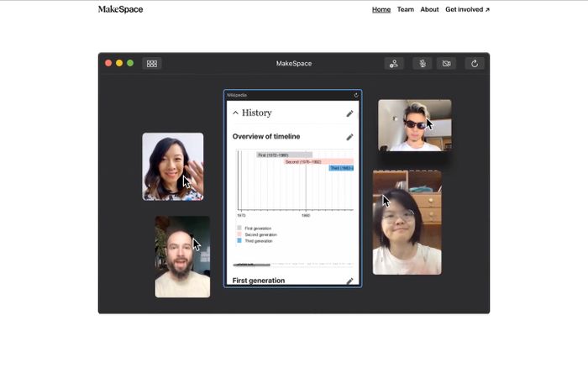588x368 pixels.
Task: Click the First generation heading
Action: (x=259, y=281)
